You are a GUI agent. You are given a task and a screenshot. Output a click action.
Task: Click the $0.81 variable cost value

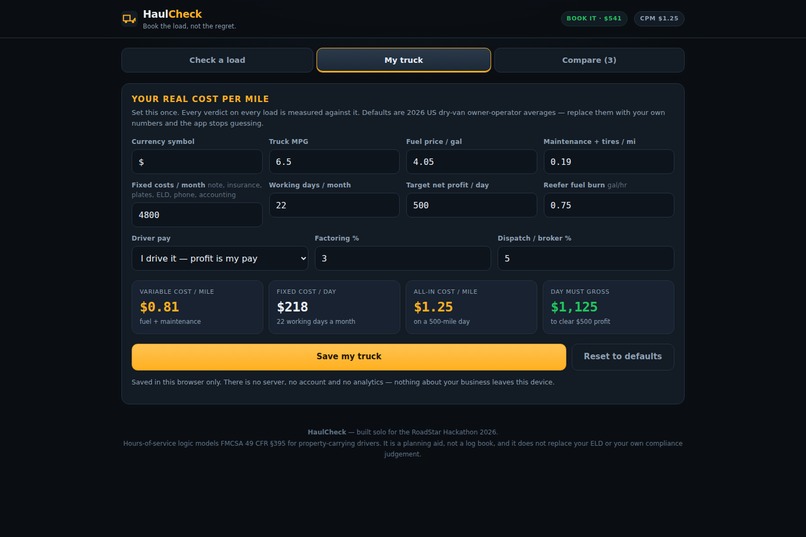coord(159,307)
